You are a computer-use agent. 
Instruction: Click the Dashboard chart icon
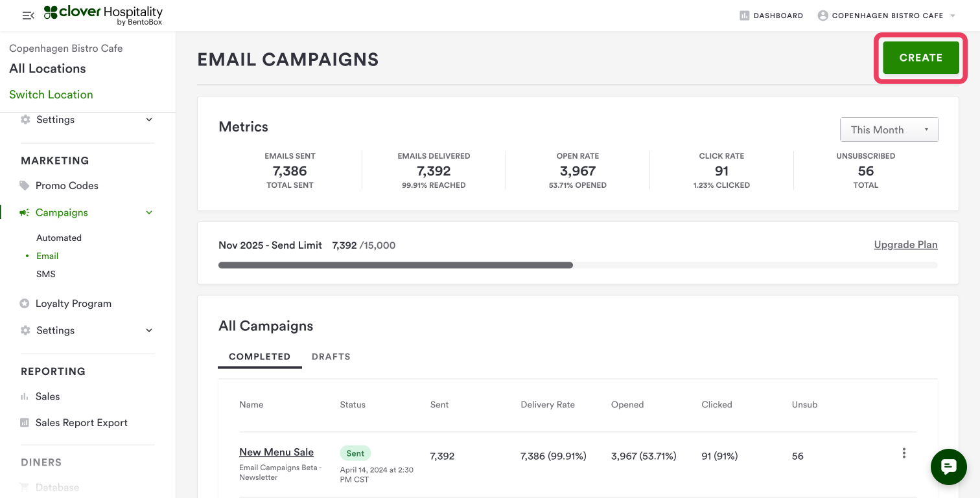click(x=744, y=16)
